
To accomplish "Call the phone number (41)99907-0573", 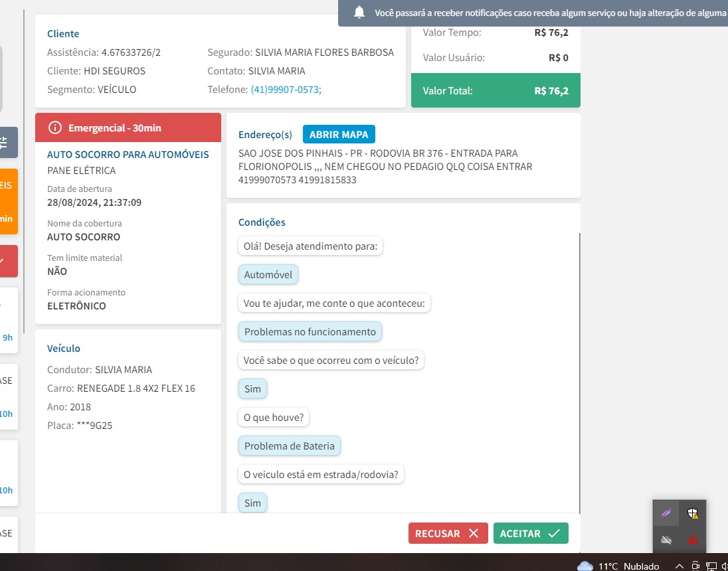I will tap(286, 90).
